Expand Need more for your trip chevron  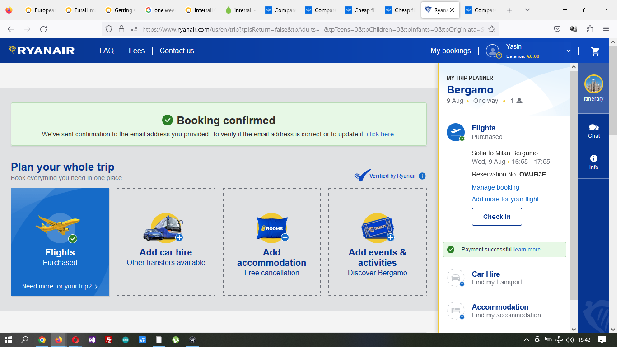[x=96, y=287]
